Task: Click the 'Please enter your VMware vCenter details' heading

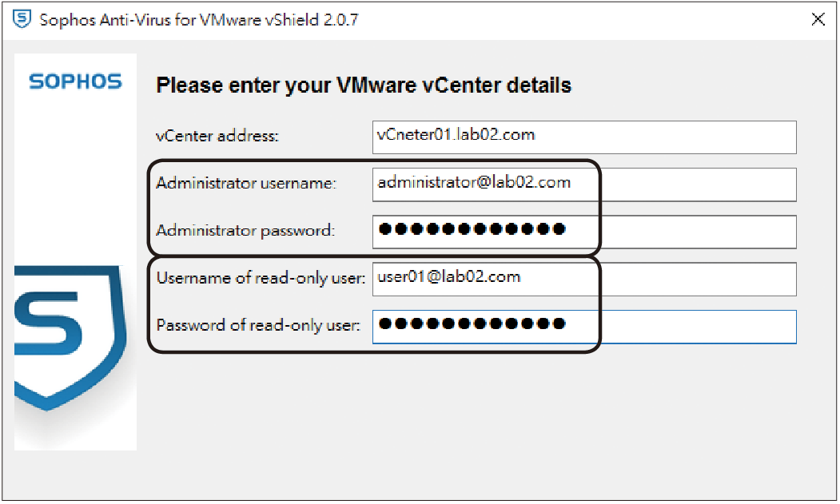Action: pos(364,85)
